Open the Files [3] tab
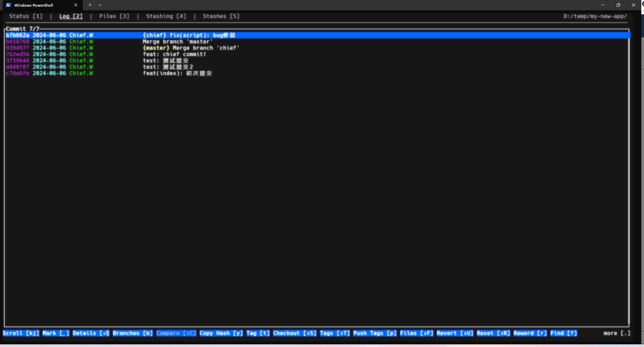This screenshot has width=644, height=347. click(x=114, y=16)
